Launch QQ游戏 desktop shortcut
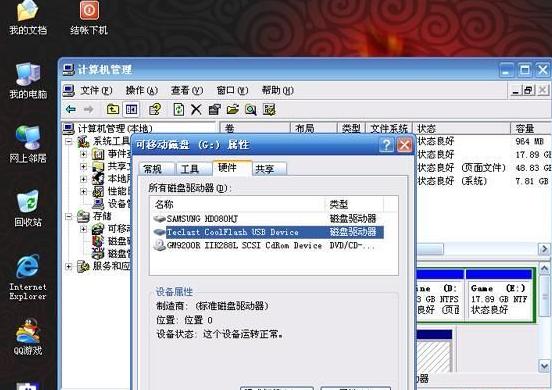This screenshot has height=390, width=552. 28,337
